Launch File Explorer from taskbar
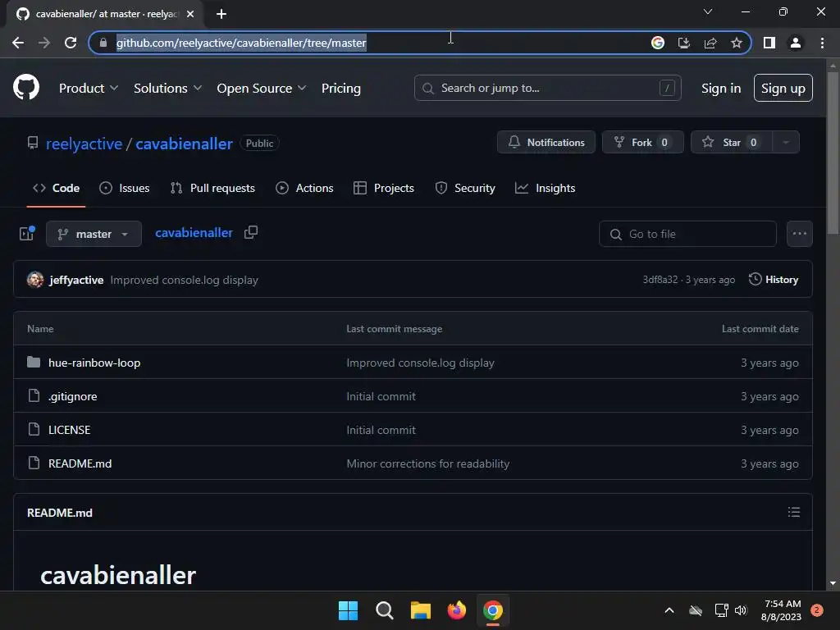 (x=421, y=610)
